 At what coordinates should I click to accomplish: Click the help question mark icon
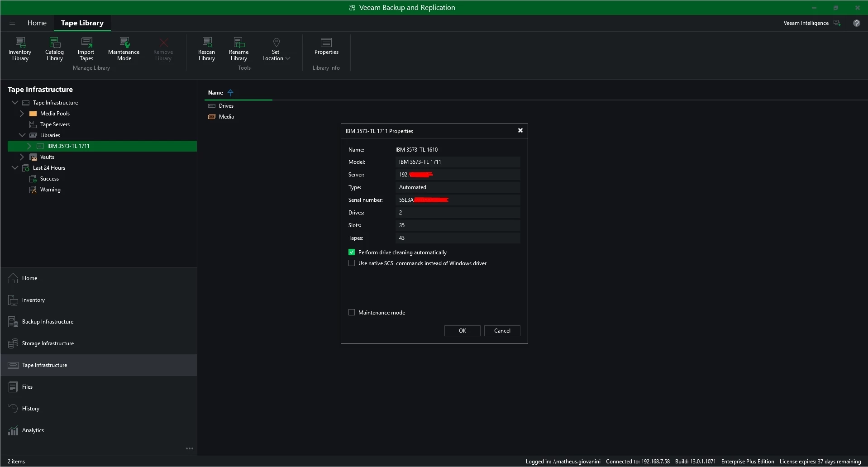click(857, 23)
